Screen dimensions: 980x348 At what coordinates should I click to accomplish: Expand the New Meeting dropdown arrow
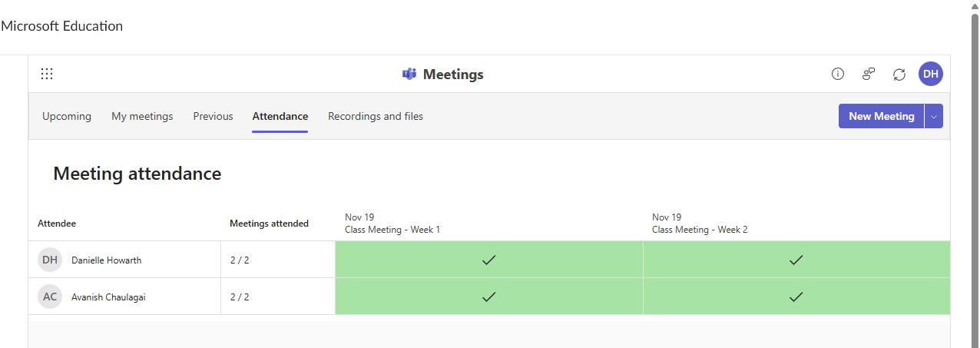[x=934, y=116]
